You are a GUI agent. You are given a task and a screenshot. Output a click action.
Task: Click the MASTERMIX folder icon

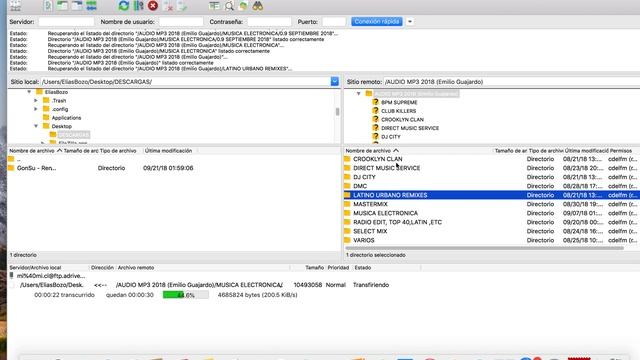(x=347, y=204)
